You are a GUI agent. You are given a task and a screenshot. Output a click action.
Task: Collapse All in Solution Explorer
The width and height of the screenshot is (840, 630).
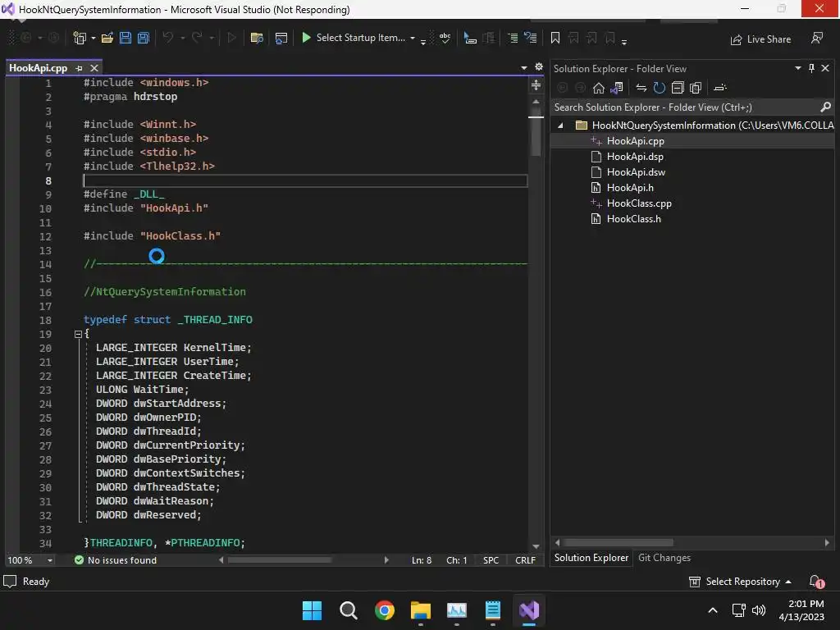tap(678, 88)
